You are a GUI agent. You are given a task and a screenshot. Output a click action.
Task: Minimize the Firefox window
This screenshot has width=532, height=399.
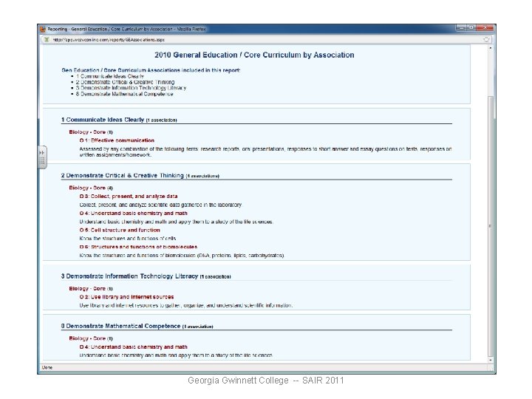462,27
